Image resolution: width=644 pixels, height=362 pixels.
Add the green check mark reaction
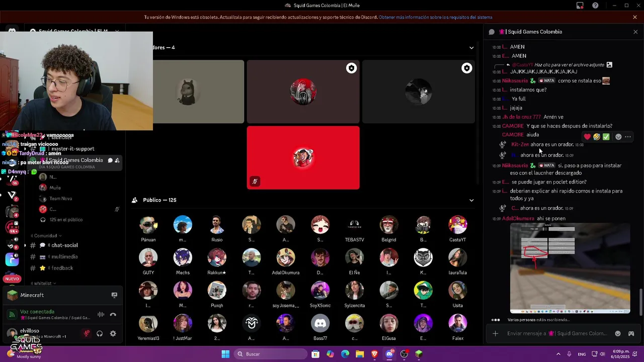click(606, 137)
